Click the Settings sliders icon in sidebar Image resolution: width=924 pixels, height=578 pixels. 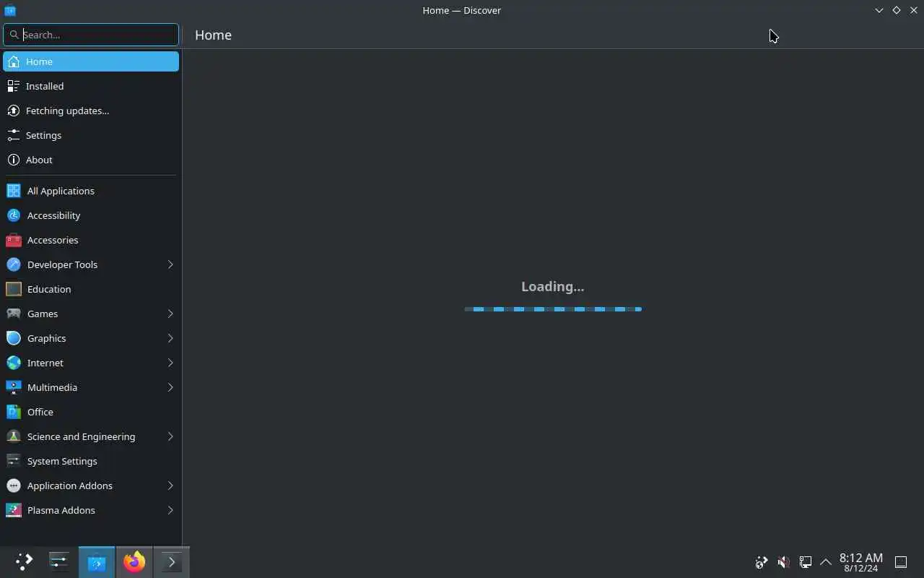[x=13, y=135]
